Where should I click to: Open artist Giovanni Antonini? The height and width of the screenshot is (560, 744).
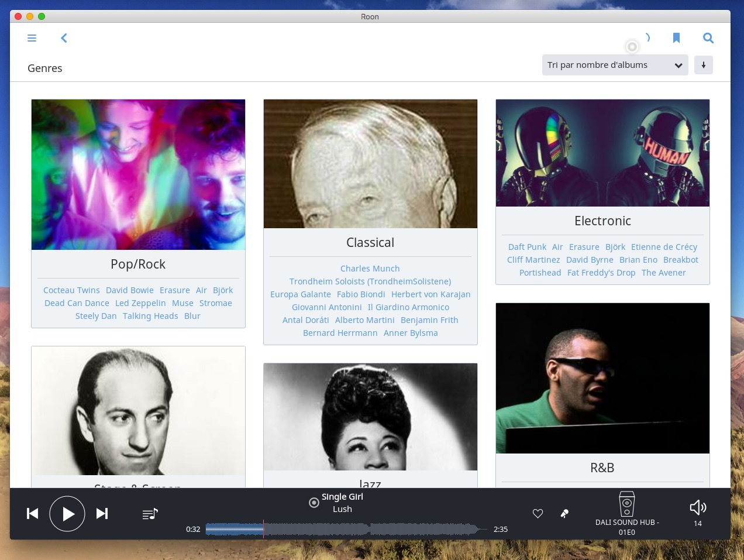coord(327,307)
